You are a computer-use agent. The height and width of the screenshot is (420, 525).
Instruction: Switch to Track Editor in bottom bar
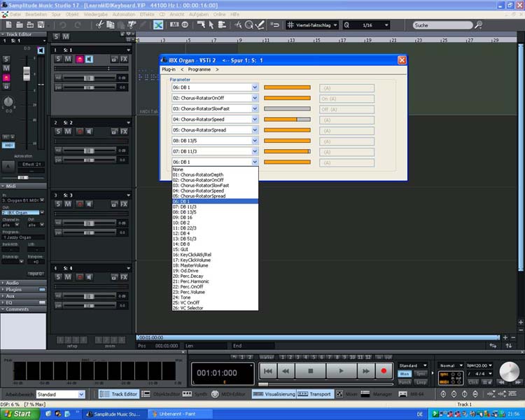pos(118,394)
